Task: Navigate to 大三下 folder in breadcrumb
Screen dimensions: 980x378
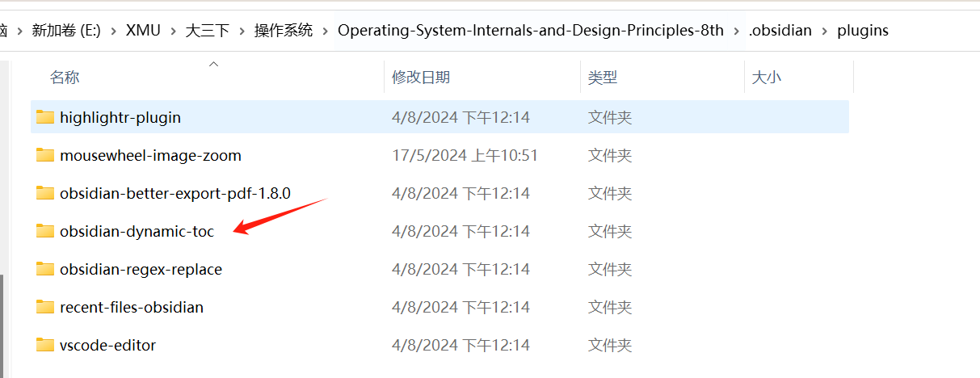Action: click(x=208, y=31)
